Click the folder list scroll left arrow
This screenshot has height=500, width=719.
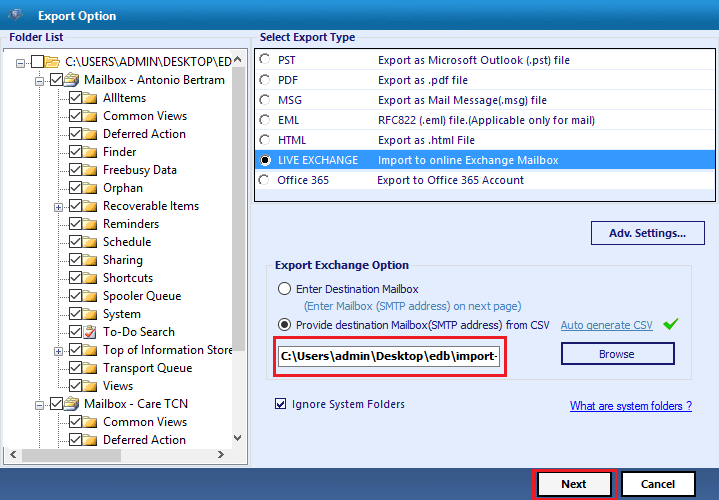click(13, 455)
